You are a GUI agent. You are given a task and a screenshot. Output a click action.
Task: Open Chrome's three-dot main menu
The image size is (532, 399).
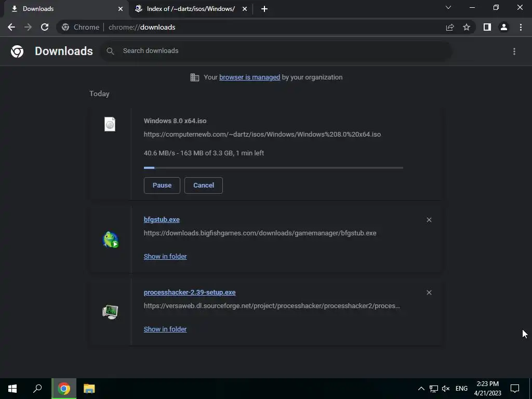tap(521, 27)
